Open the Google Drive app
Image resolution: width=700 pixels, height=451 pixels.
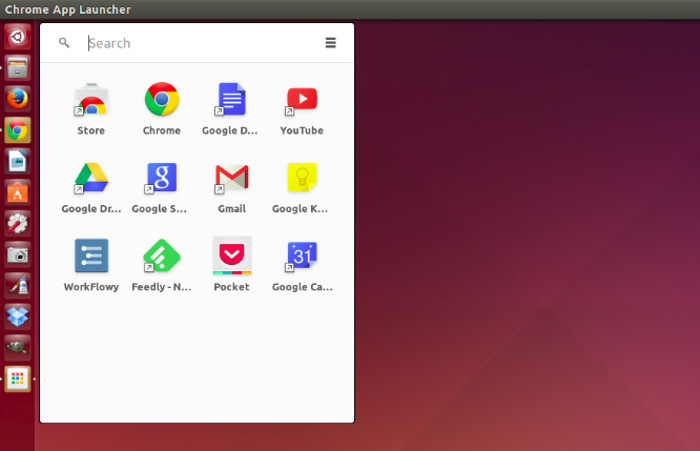coord(91,178)
